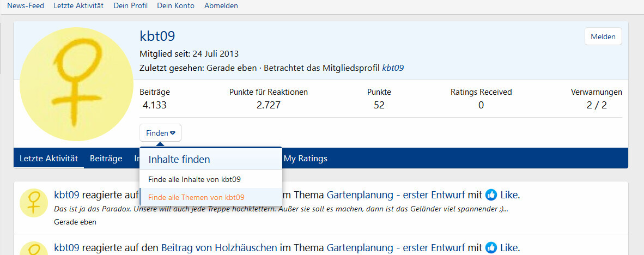
Task: Open the My Ratings tab
Action: click(x=305, y=159)
